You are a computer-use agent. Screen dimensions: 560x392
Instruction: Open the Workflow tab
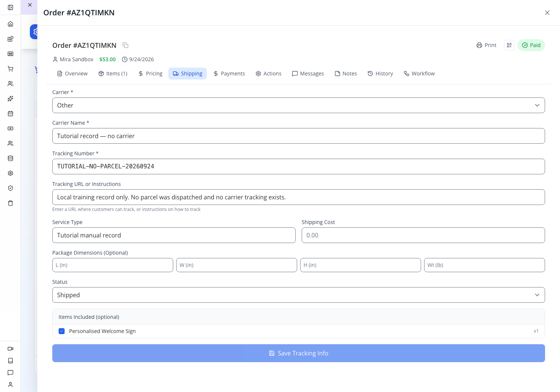click(x=419, y=74)
